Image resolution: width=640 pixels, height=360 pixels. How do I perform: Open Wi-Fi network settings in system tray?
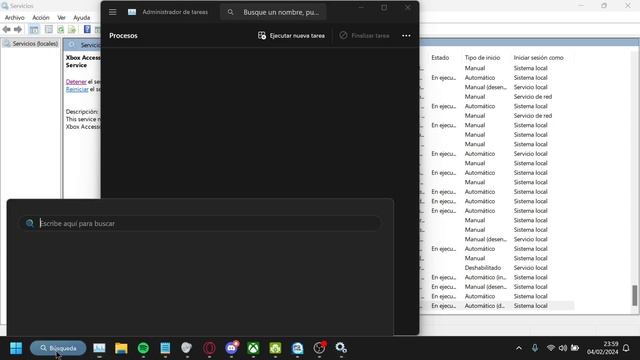[551, 348]
